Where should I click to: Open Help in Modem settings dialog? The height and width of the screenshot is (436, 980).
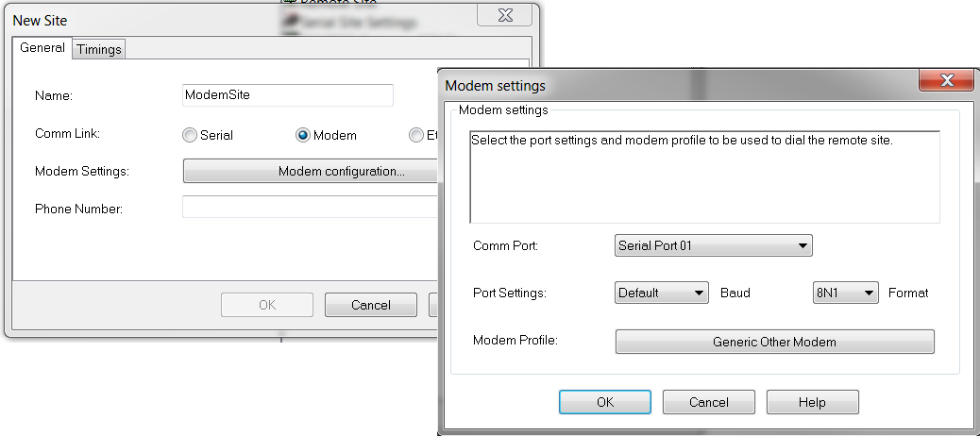pyautogui.click(x=813, y=402)
